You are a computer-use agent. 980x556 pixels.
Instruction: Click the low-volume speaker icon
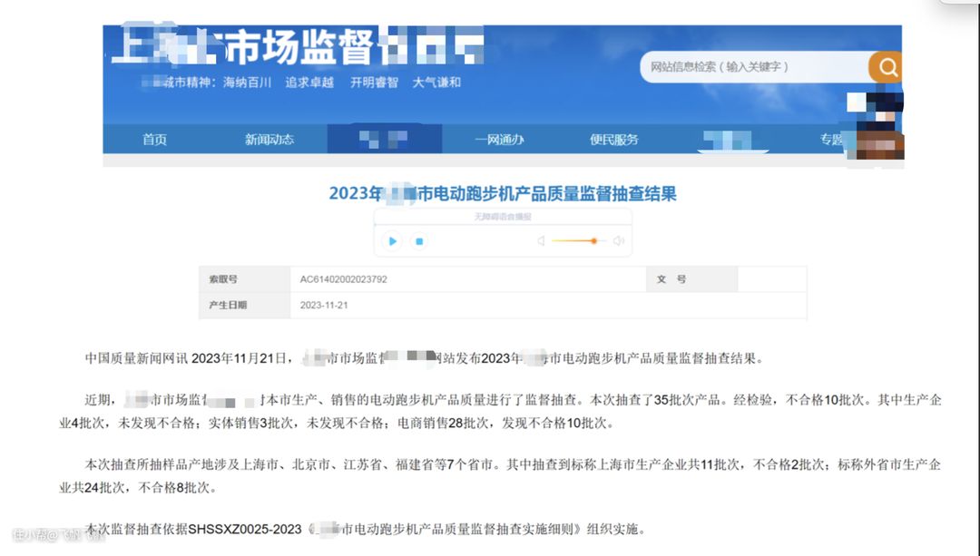tap(541, 241)
